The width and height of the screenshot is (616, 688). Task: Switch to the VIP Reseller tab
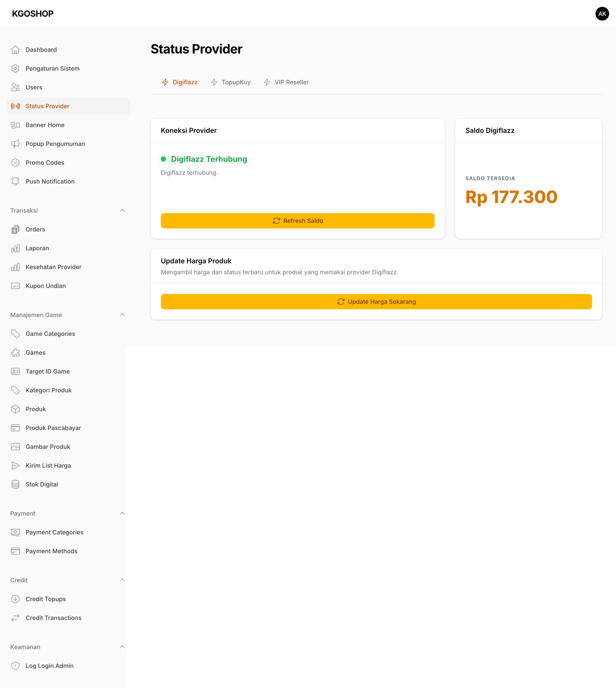tap(286, 82)
